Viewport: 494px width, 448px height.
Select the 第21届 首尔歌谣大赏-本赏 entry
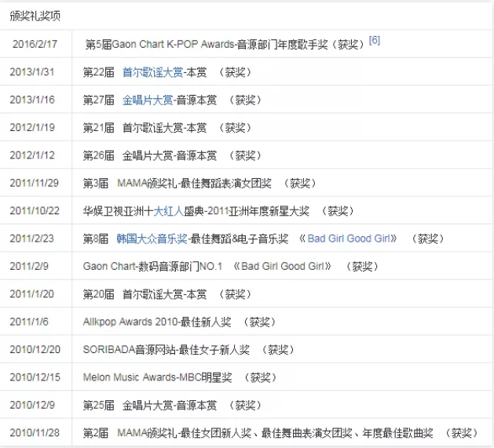click(x=167, y=128)
